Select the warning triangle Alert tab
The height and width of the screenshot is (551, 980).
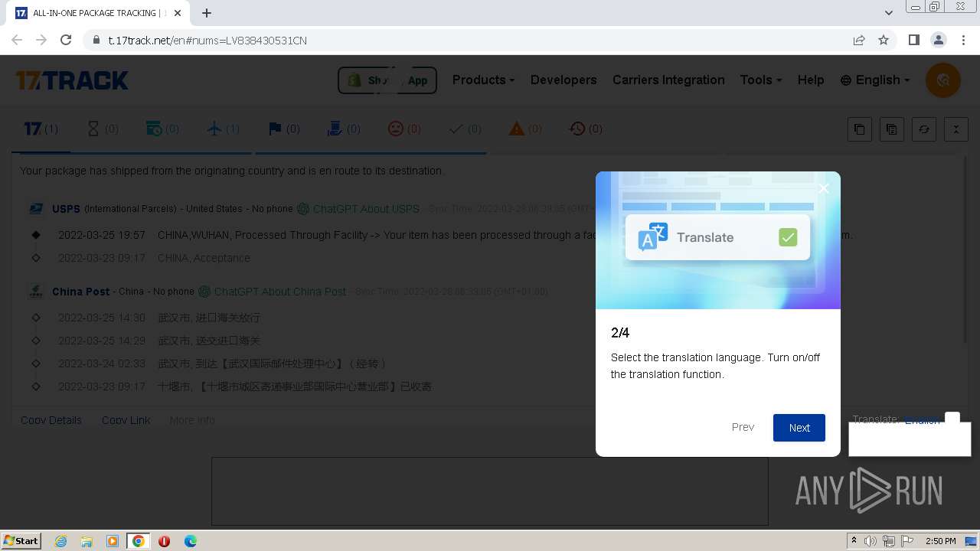point(525,129)
